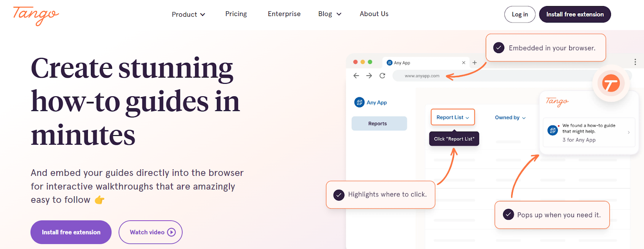The height and width of the screenshot is (249, 644).
Task: Click the red macOS window dot
Action: (x=355, y=62)
